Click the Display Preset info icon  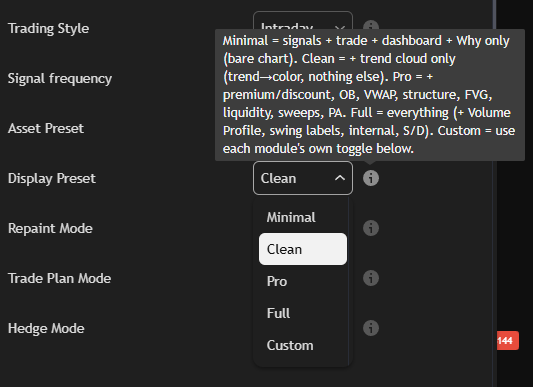point(371,178)
